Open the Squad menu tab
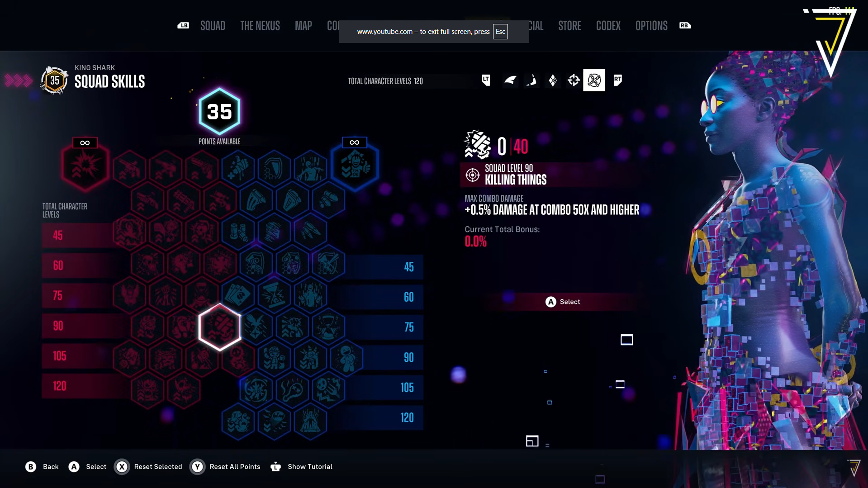This screenshot has height=488, width=868. pyautogui.click(x=213, y=26)
